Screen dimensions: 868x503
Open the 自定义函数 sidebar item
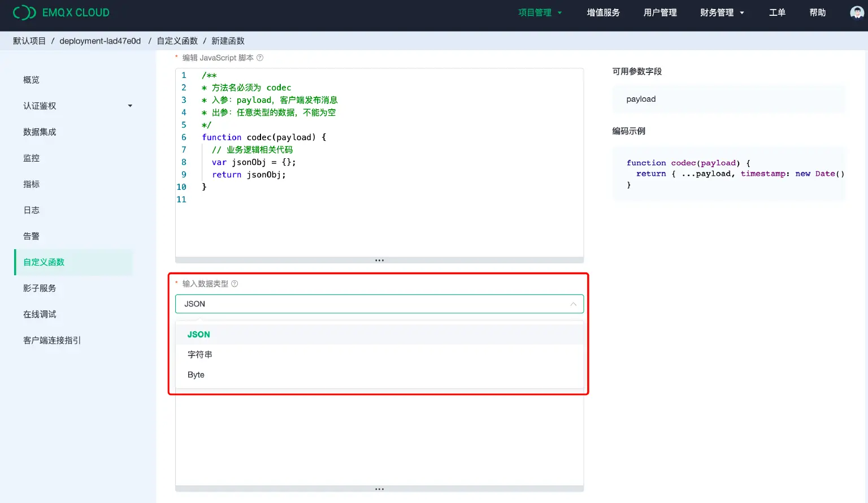[43, 262]
